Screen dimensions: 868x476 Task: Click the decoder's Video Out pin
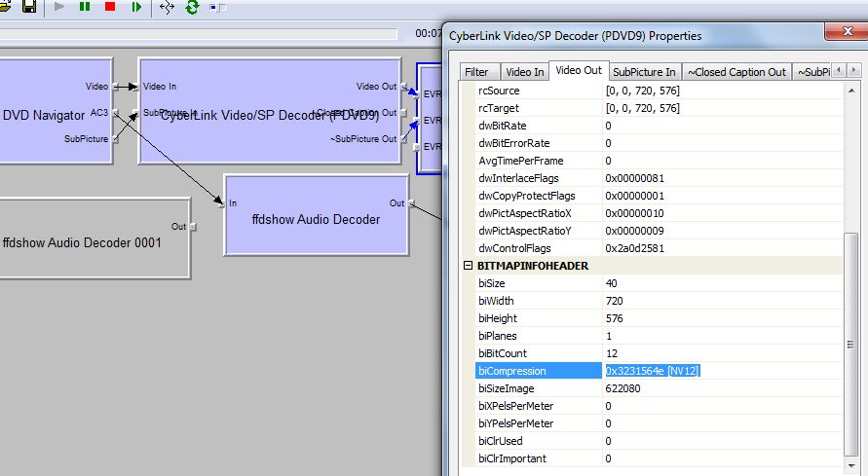click(404, 87)
